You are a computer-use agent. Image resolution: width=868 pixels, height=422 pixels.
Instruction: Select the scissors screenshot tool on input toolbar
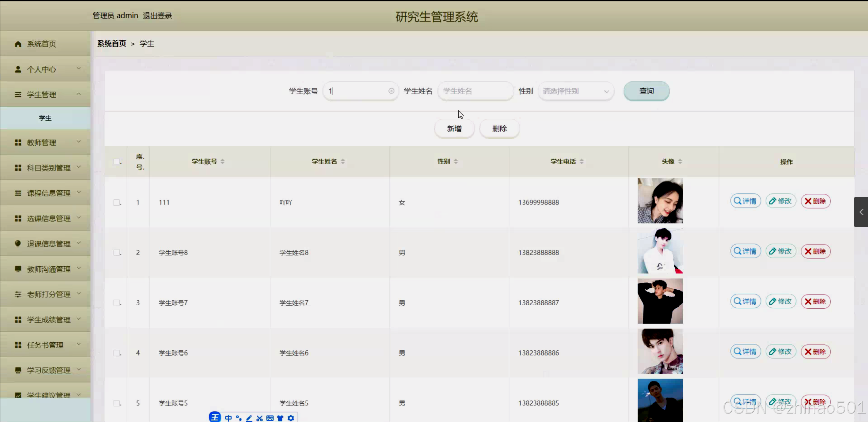point(259,418)
